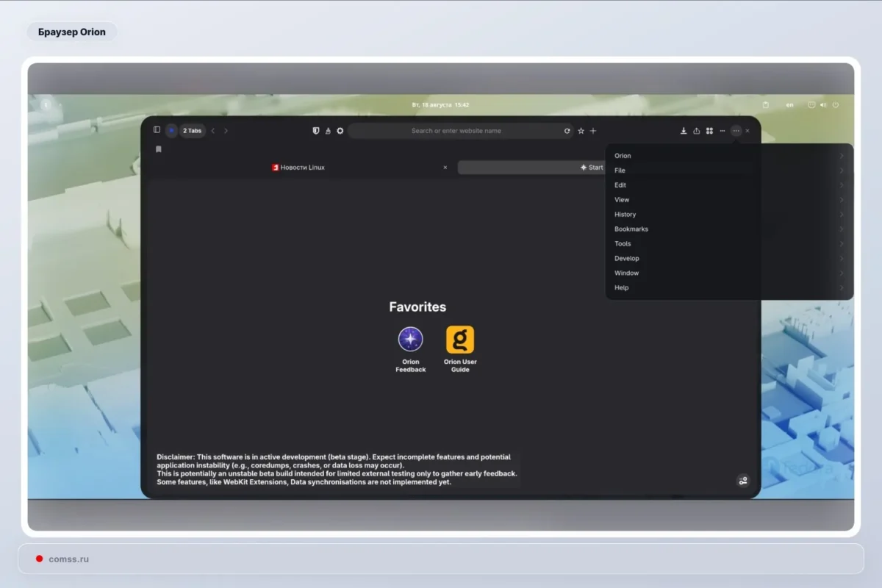Image resolution: width=882 pixels, height=588 pixels.
Task: Click the clipboard icon in top bar
Action: (x=765, y=105)
